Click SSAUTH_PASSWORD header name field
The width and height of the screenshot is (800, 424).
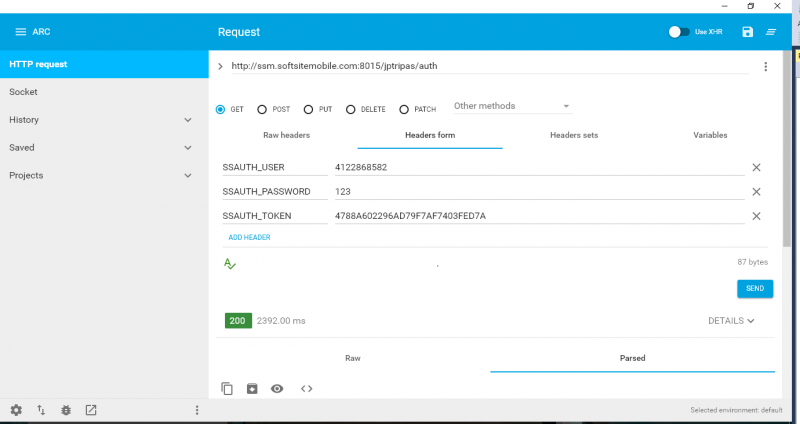pos(274,192)
